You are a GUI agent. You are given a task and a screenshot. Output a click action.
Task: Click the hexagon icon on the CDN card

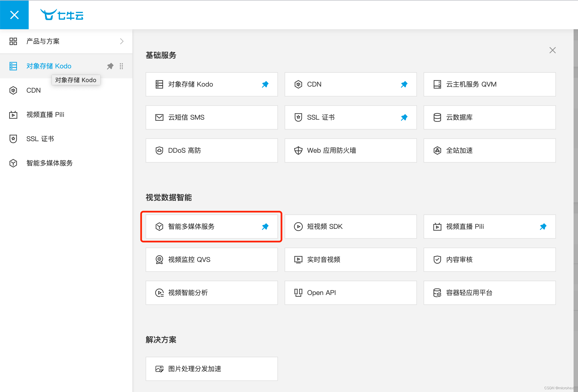298,84
